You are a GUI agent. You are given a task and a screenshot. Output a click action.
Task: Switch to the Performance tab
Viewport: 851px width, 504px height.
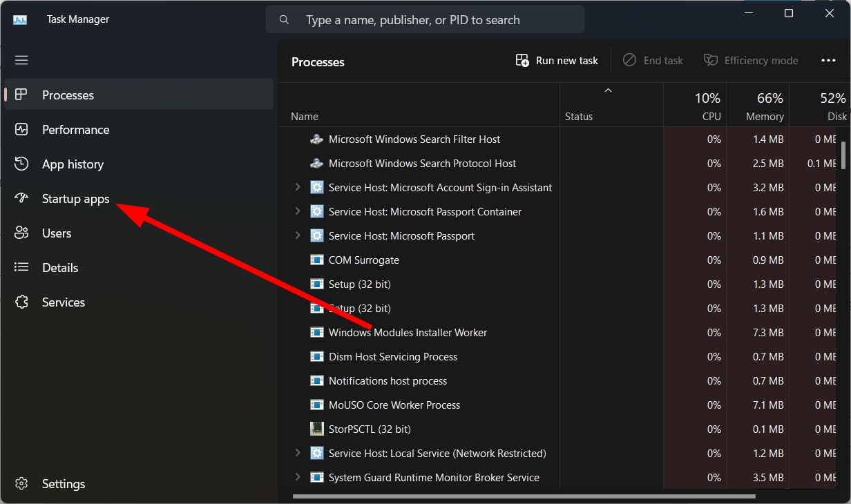point(75,130)
